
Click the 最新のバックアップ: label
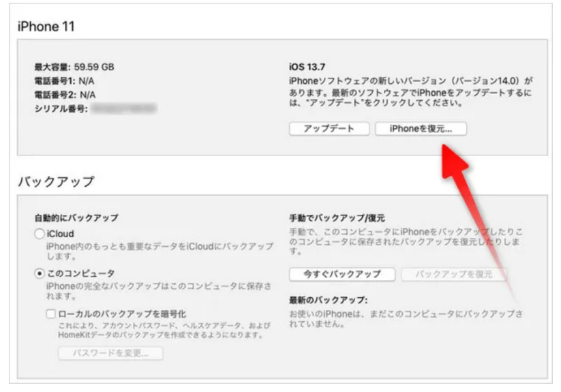(328, 300)
